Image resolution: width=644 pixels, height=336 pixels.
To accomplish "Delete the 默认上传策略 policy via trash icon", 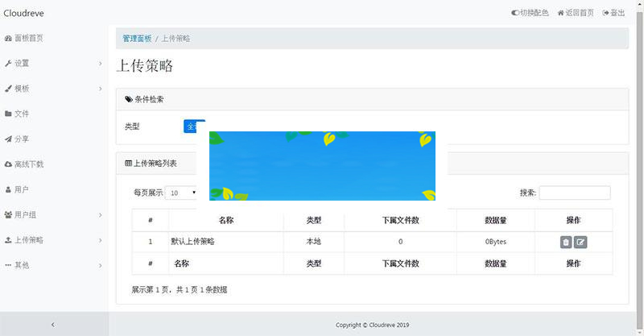I will [566, 242].
